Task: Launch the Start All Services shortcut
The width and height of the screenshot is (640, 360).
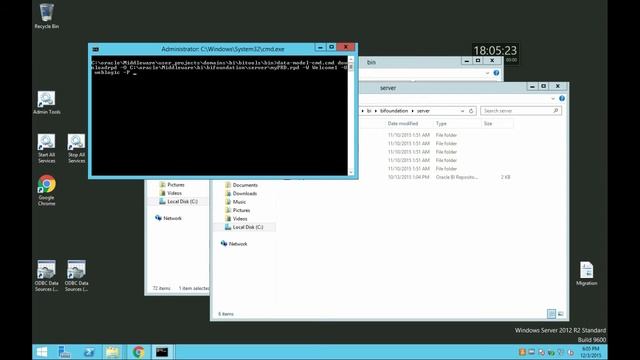Action: click(47, 149)
